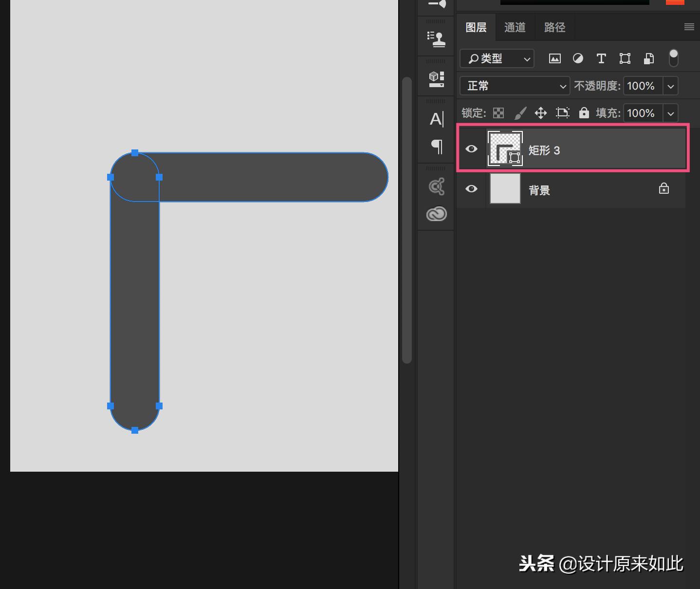Open the Layers panel menu
700x589 pixels.
[689, 27]
